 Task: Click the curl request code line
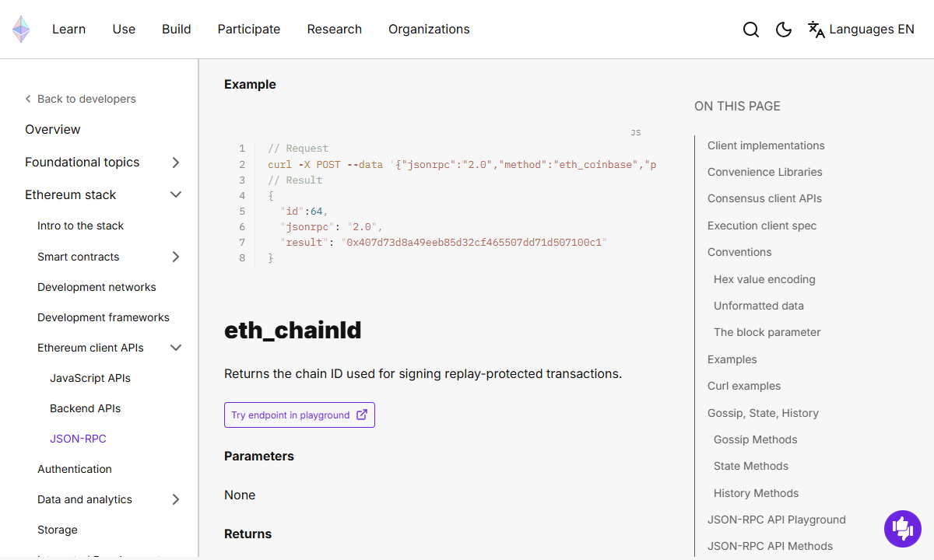tap(462, 164)
